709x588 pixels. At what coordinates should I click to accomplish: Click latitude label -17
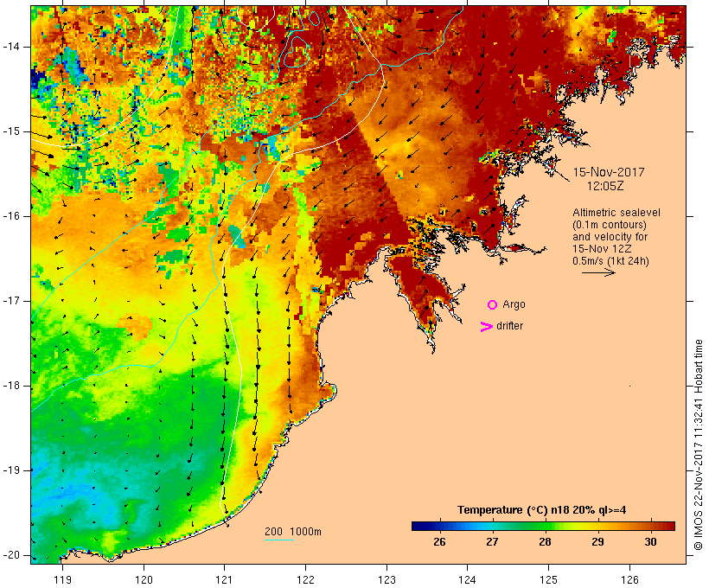(11, 301)
